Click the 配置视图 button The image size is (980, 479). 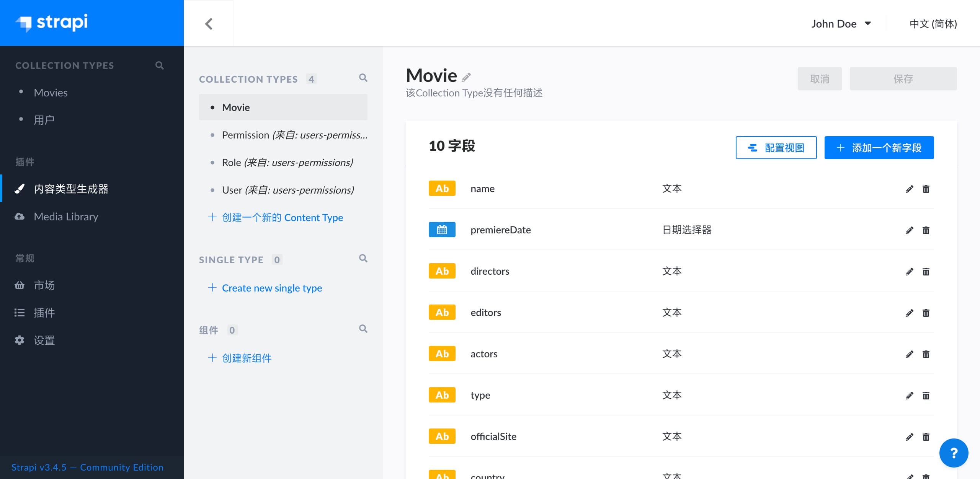tap(776, 148)
